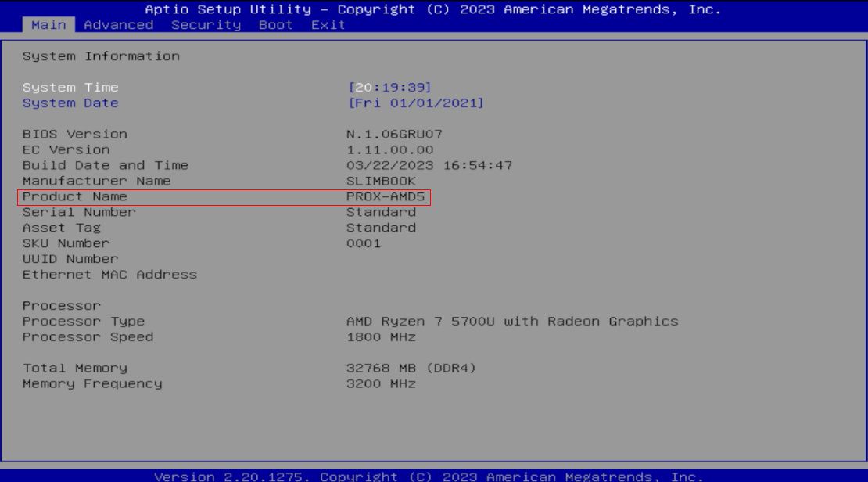Go to the Boot tab
The image size is (868, 482).
[275, 25]
